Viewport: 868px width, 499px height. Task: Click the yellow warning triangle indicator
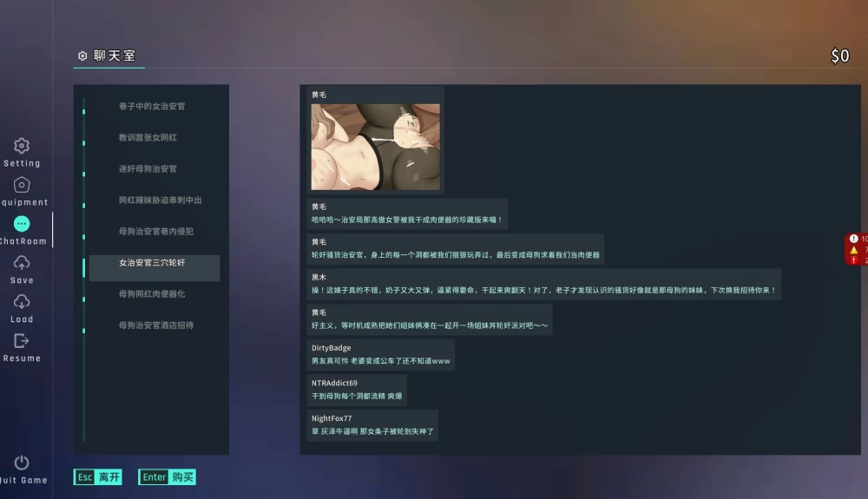853,250
